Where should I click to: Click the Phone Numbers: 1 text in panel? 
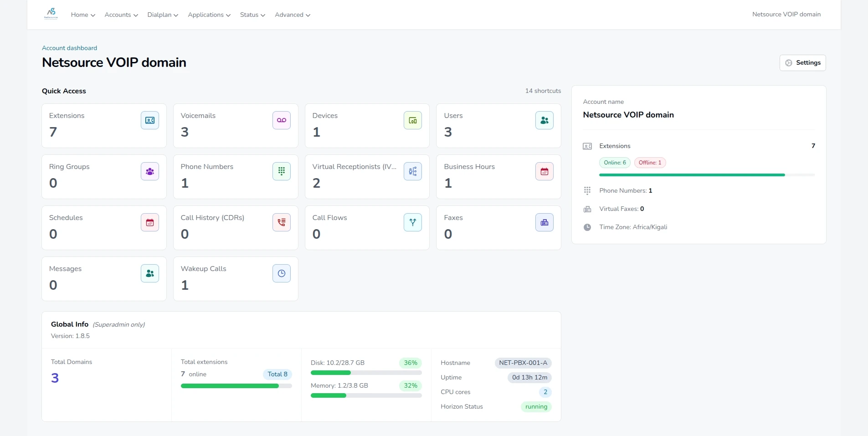pyautogui.click(x=626, y=190)
